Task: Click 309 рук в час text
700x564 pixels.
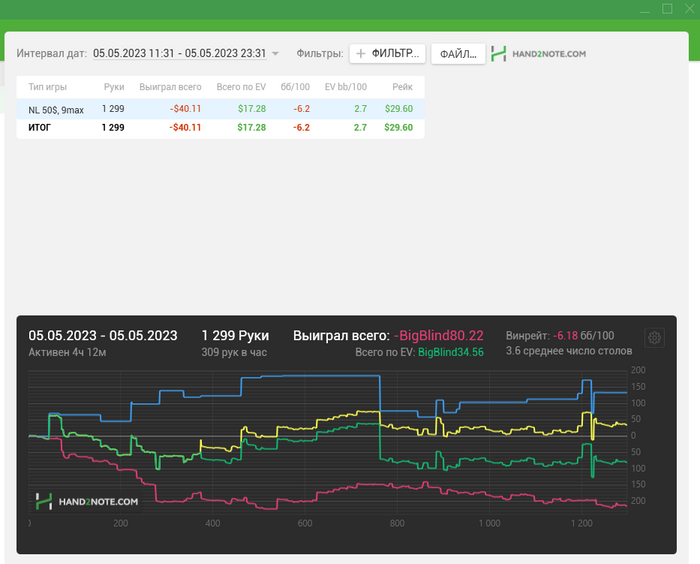Action: (234, 352)
